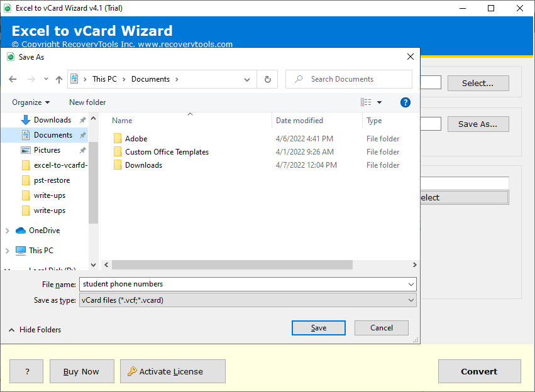Select the Downloads folder in file list
The height and width of the screenshot is (392, 535).
point(143,165)
